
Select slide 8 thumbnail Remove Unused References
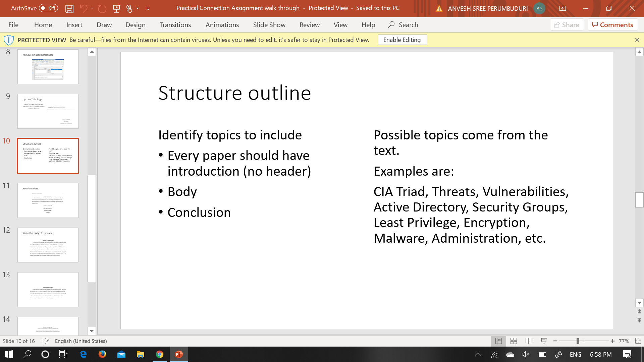48,66
